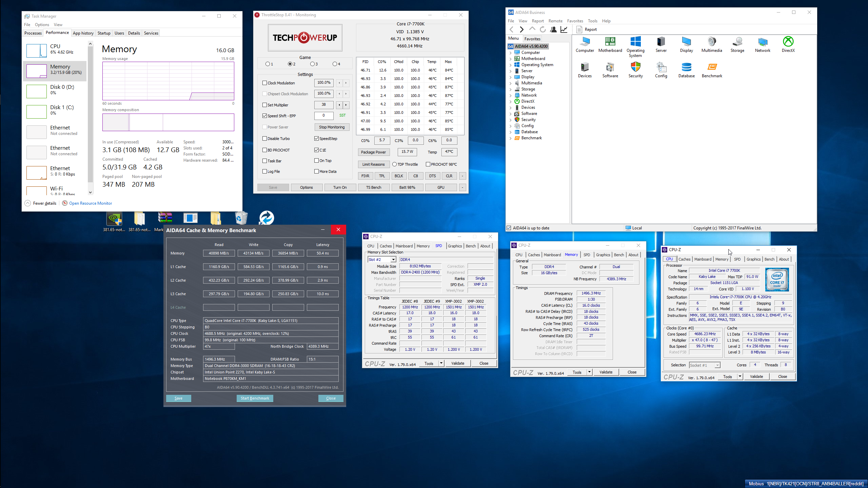
Task: Decrease Clock Modulation with left arrow
Action: click(x=339, y=83)
